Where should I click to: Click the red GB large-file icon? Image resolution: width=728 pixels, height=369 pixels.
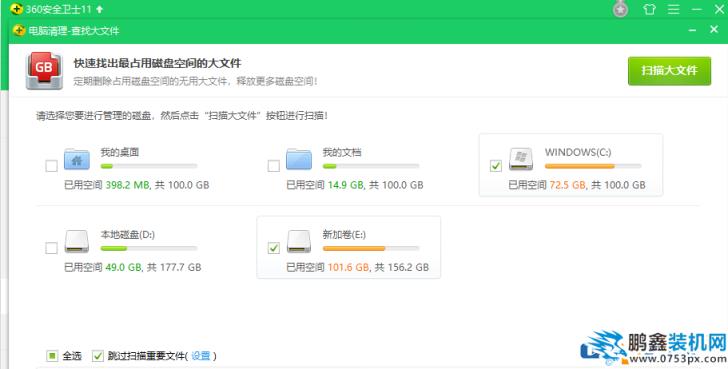[44, 71]
